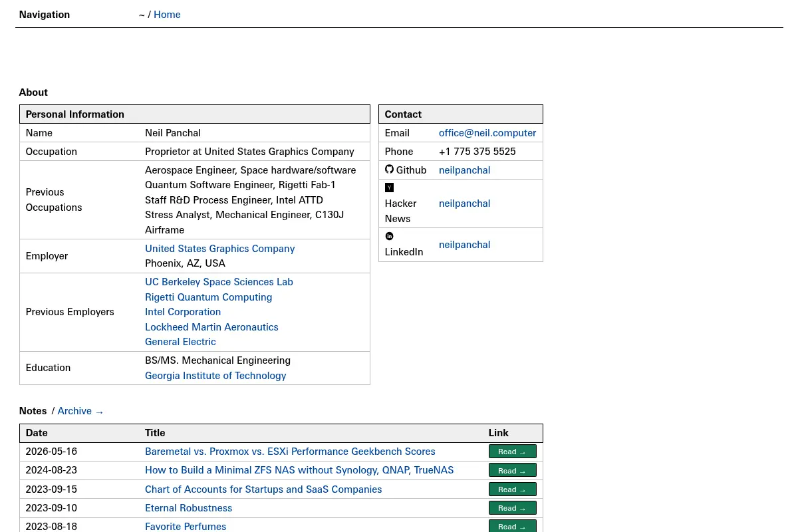Open United States Graphics Company link
The height and width of the screenshot is (532, 798).
coord(219,249)
